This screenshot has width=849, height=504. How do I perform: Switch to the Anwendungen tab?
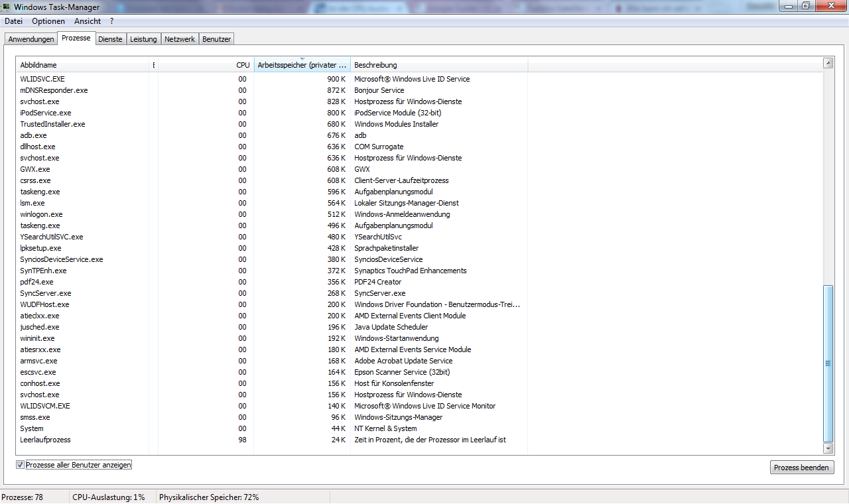click(x=31, y=39)
